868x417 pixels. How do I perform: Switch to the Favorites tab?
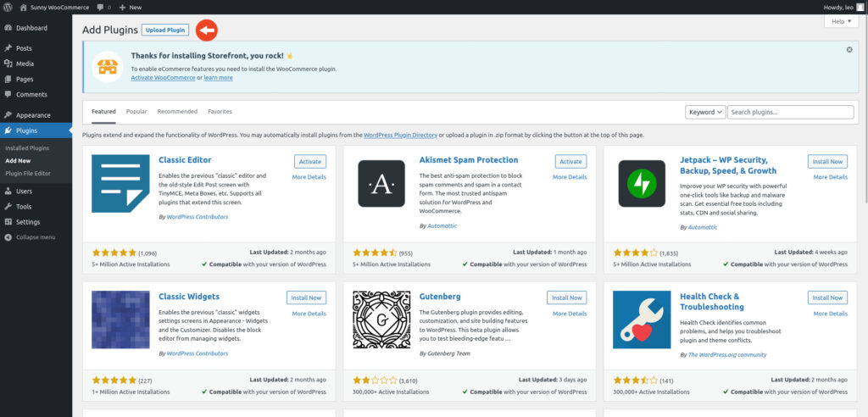(x=220, y=111)
